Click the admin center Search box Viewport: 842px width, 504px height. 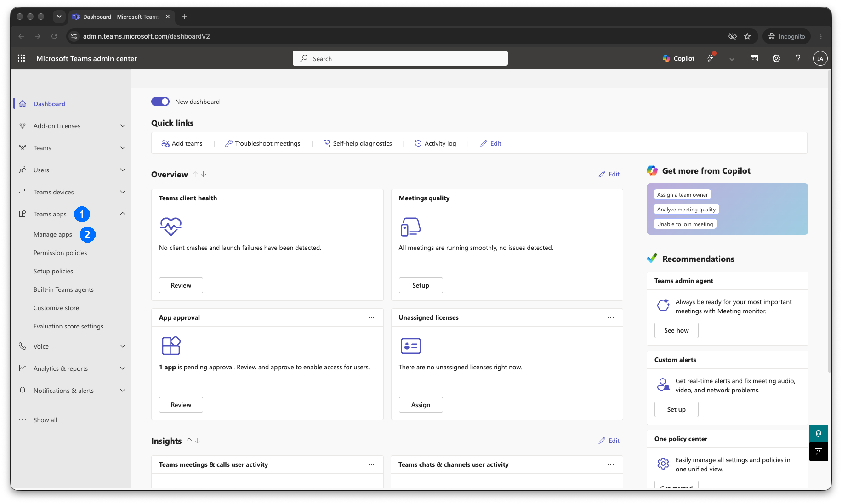(400, 58)
